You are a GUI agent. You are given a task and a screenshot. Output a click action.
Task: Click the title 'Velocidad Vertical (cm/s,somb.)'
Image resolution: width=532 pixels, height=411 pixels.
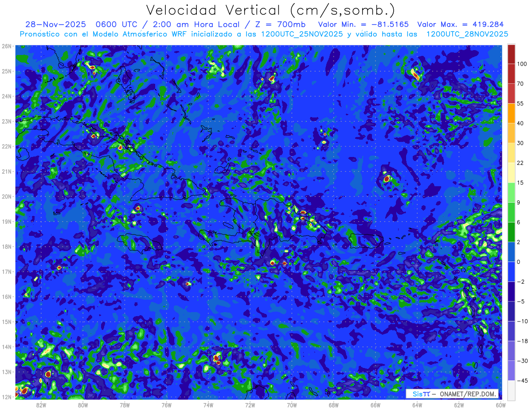tap(270, 10)
